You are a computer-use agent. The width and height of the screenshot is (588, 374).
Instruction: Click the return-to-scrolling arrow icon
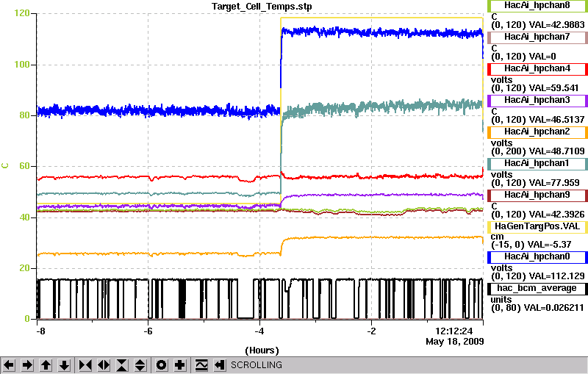click(x=220, y=365)
